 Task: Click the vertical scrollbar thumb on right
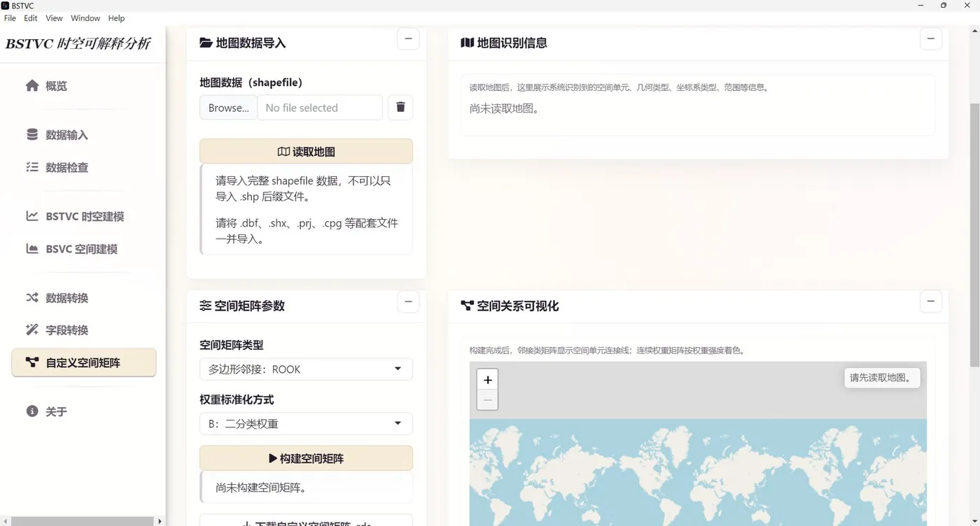(974, 234)
